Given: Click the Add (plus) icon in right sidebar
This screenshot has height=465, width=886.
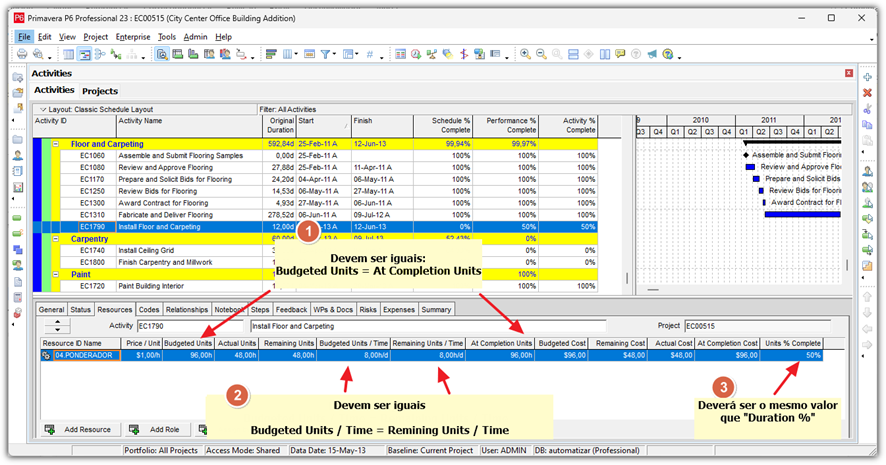Looking at the screenshot, I should click(867, 77).
